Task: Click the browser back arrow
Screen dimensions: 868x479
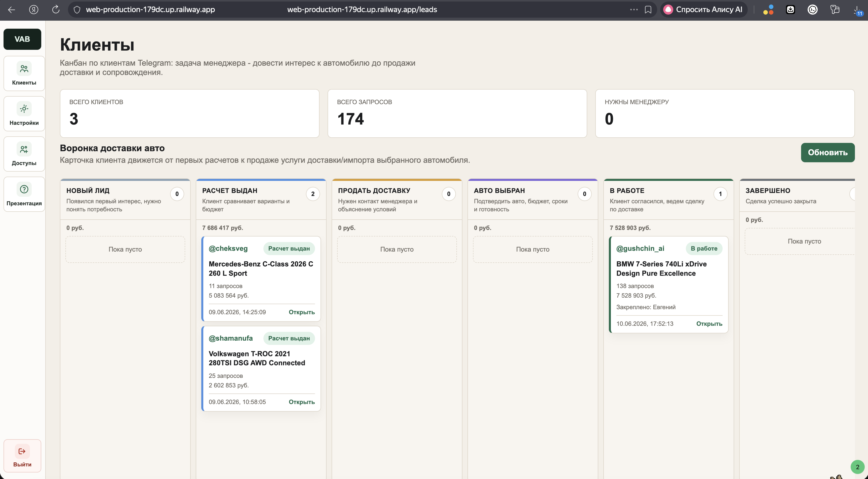Action: 12,9
